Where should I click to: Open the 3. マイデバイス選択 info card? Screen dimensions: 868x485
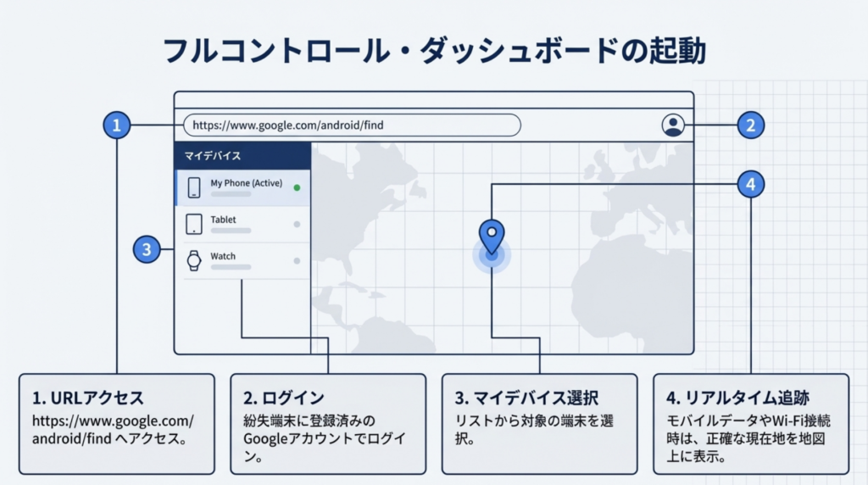(539, 423)
